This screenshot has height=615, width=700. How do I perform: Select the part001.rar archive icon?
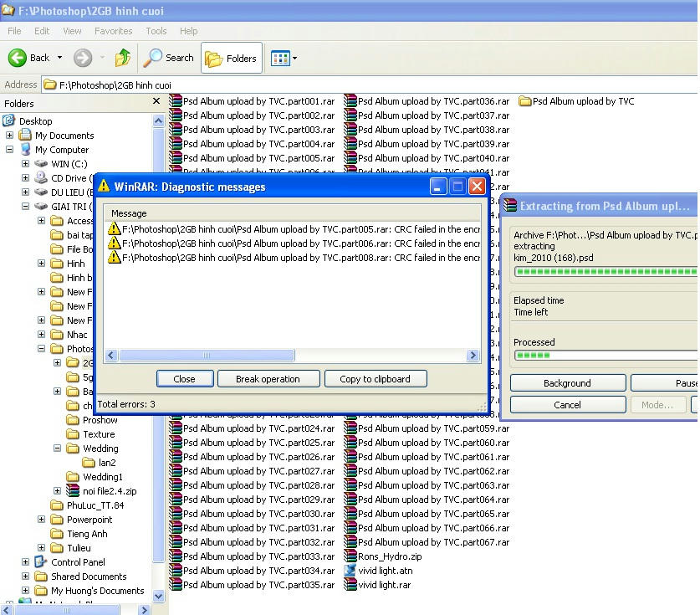pyautogui.click(x=176, y=101)
